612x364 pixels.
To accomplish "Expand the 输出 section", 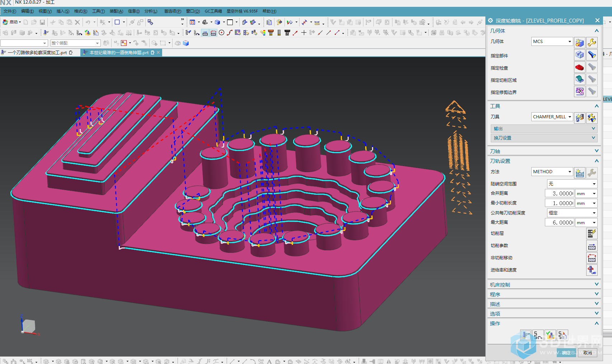I will point(543,128).
